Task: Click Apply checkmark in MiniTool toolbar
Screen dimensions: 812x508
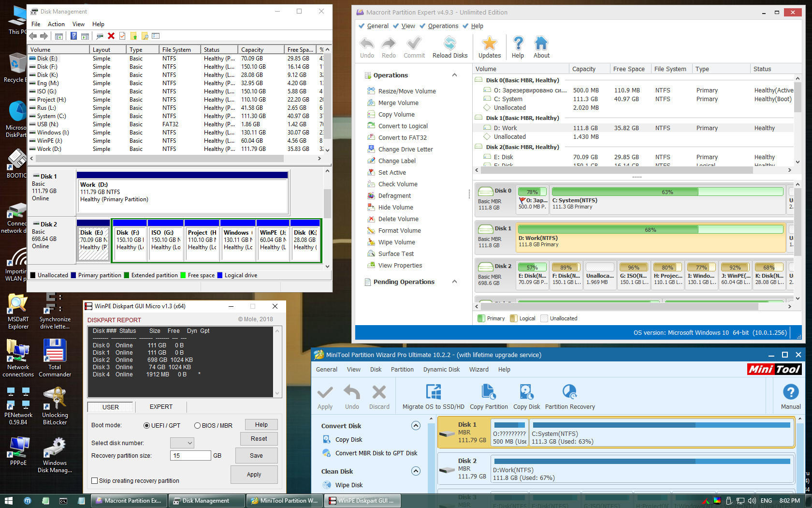Action: 325,392
